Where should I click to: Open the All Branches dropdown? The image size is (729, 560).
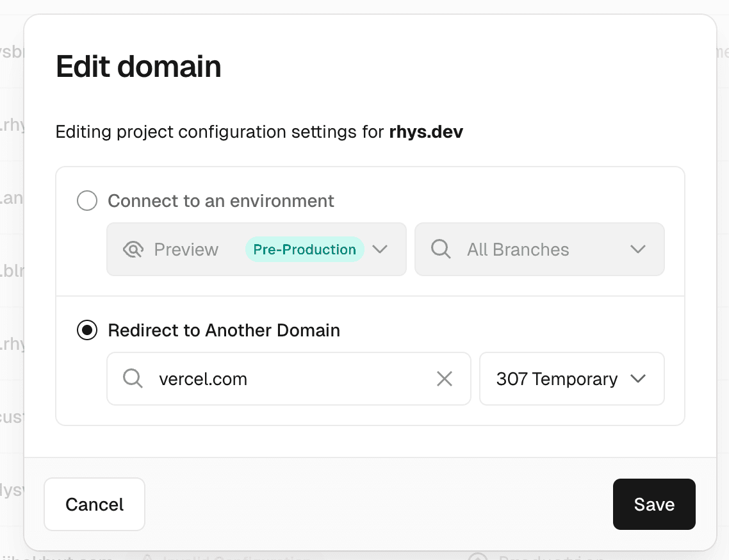click(539, 249)
